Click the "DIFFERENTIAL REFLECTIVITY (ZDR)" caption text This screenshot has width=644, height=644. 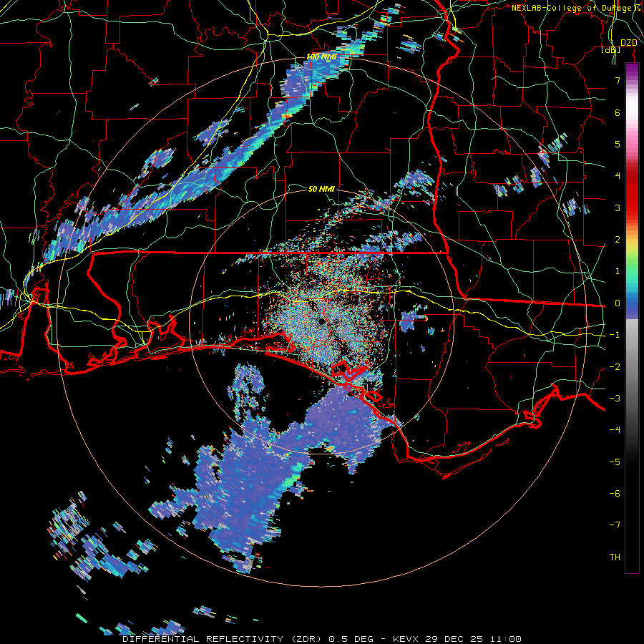coord(224,639)
